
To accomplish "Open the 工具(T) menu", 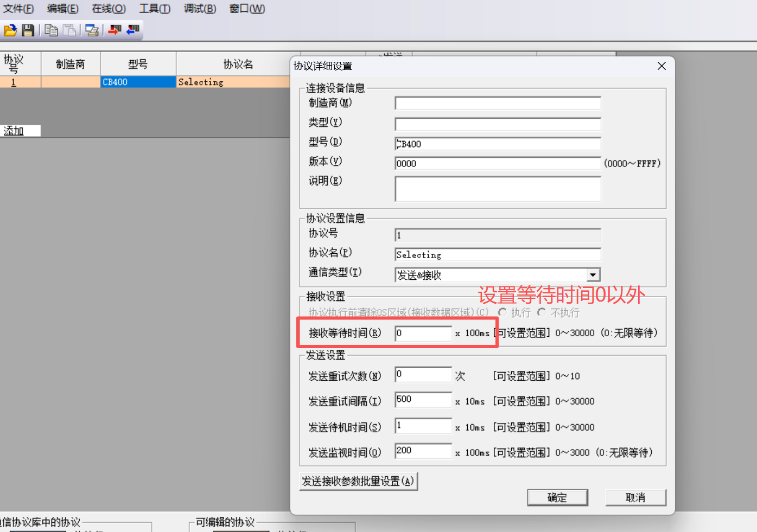I will (x=155, y=9).
